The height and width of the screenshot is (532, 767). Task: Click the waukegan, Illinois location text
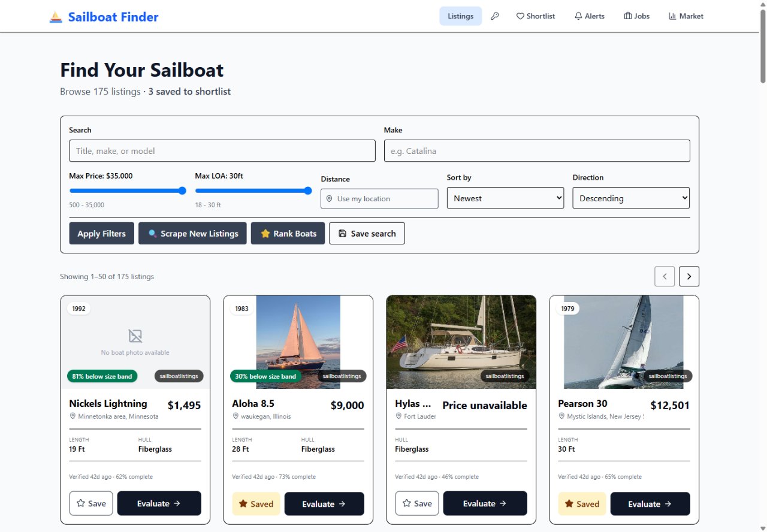tap(266, 416)
